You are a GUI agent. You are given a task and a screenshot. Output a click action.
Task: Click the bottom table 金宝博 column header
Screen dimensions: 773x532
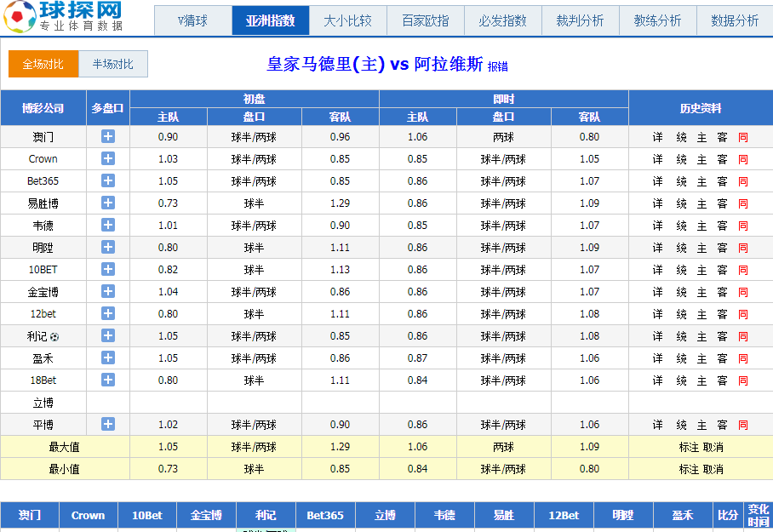[x=206, y=515]
